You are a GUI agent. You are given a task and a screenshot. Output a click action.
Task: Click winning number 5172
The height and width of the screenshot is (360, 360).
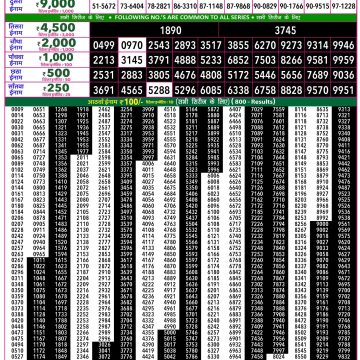coord(238,75)
